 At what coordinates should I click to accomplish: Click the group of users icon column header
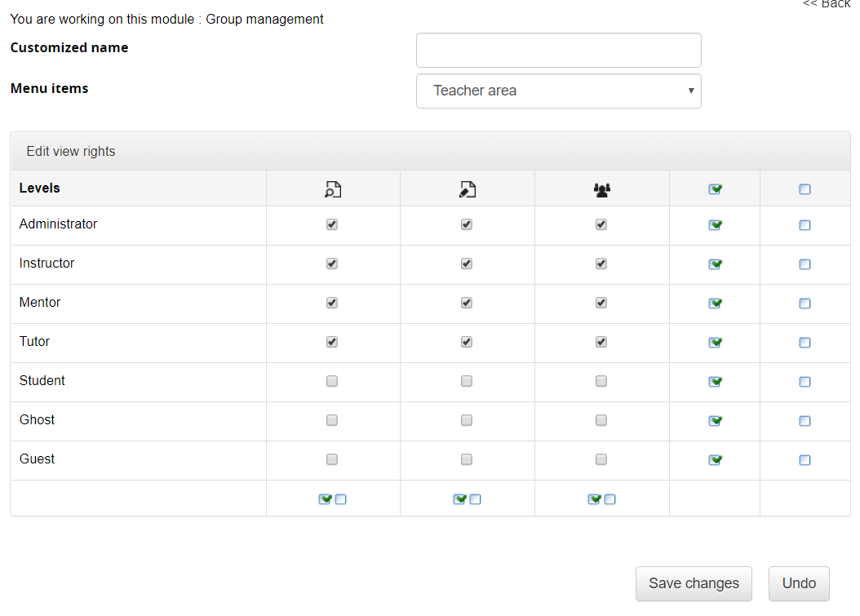pos(601,188)
